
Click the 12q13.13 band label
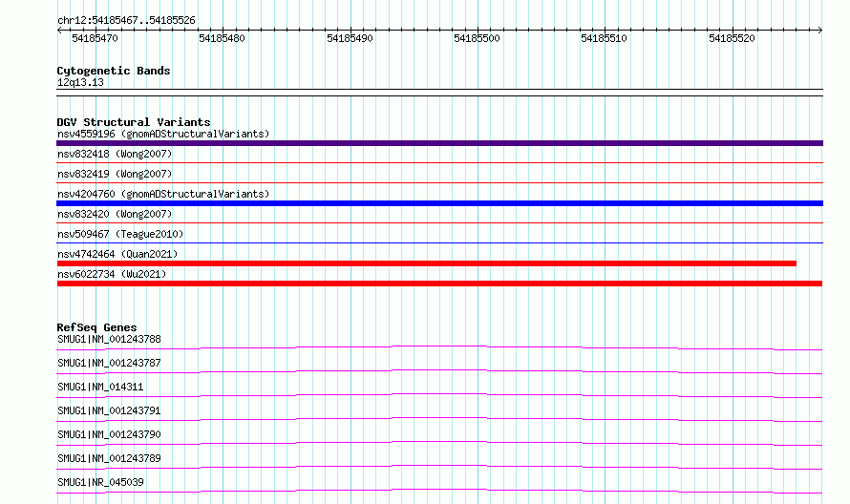(x=80, y=82)
